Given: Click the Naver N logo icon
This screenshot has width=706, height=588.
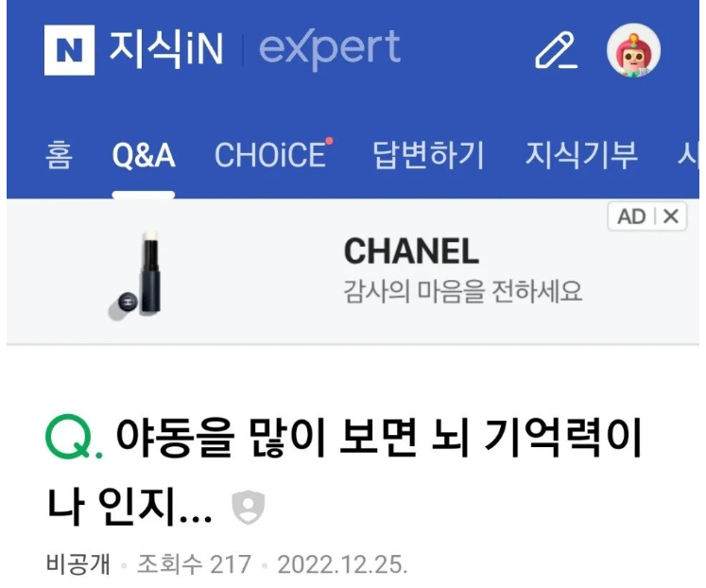Looking at the screenshot, I should [69, 50].
